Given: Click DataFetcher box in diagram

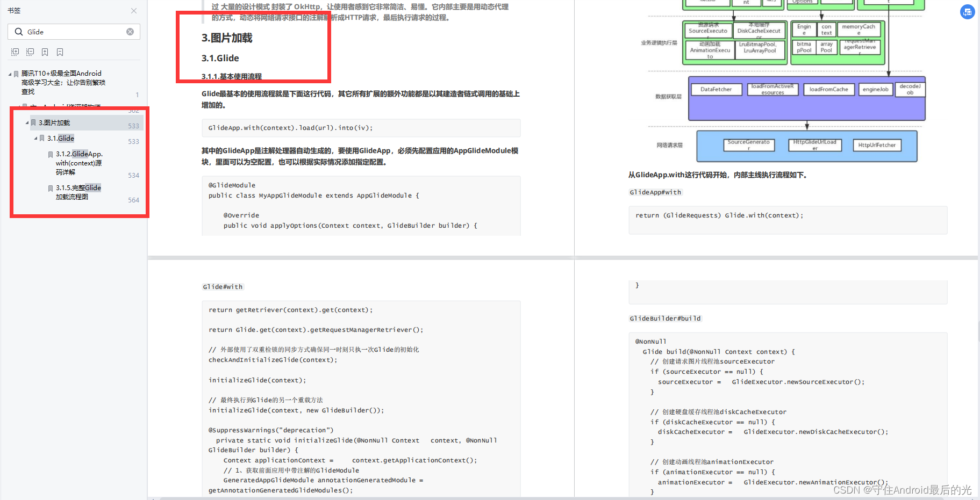Looking at the screenshot, I should (716, 90).
